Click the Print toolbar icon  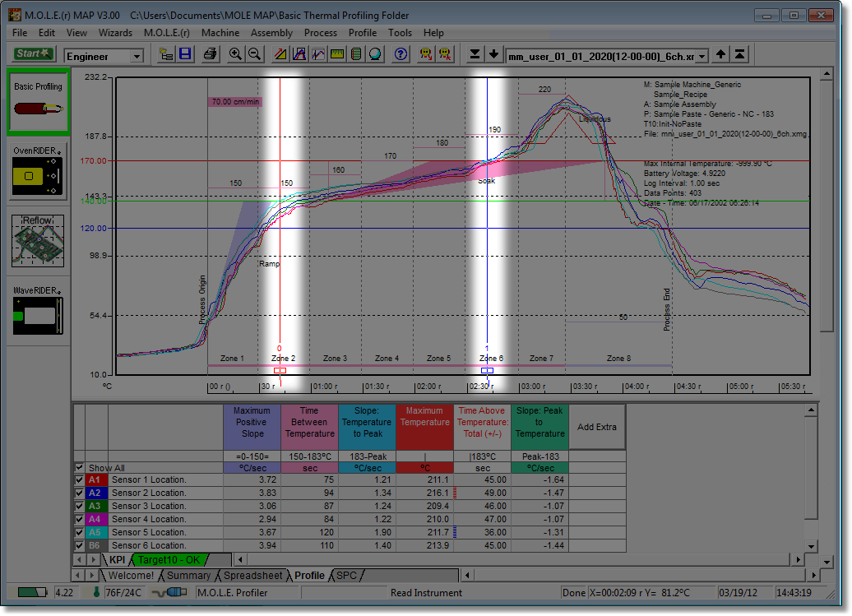[210, 54]
